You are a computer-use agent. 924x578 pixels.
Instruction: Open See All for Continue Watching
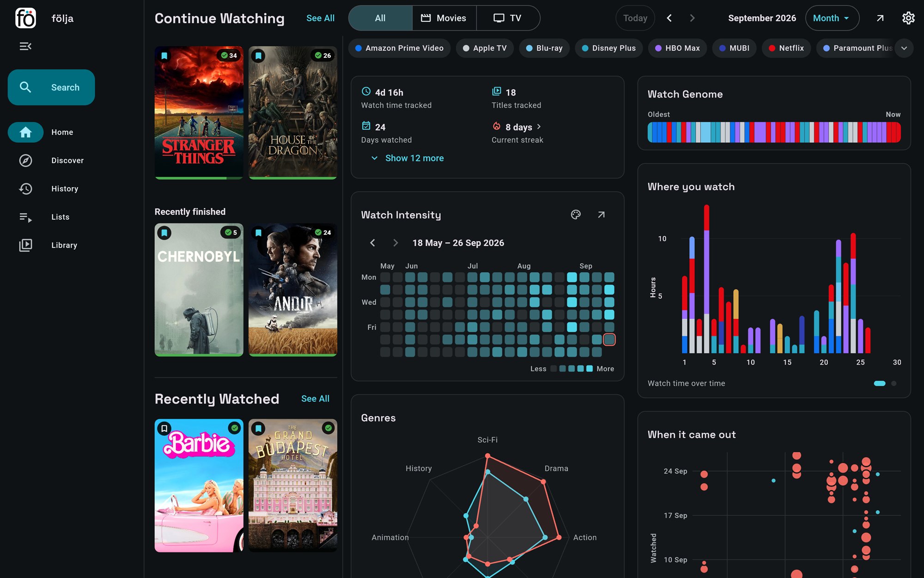320,18
